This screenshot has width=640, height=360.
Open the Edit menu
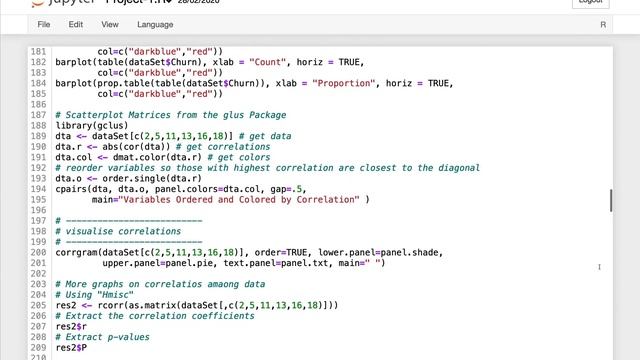point(76,24)
